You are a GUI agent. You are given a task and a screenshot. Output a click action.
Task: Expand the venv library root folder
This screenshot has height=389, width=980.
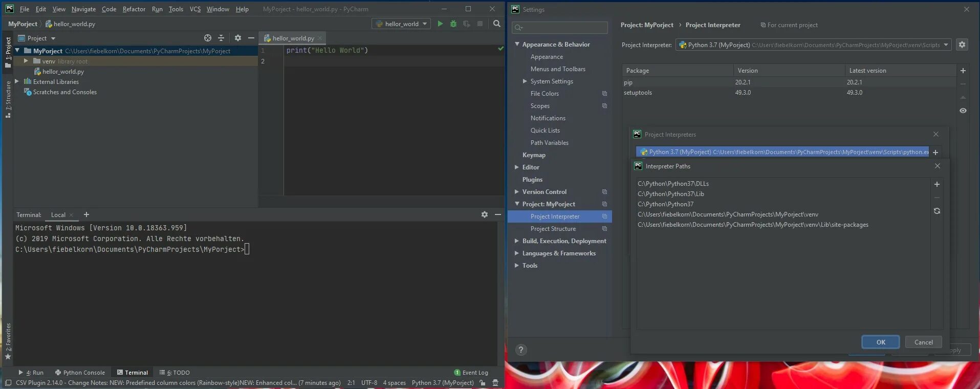point(26,61)
